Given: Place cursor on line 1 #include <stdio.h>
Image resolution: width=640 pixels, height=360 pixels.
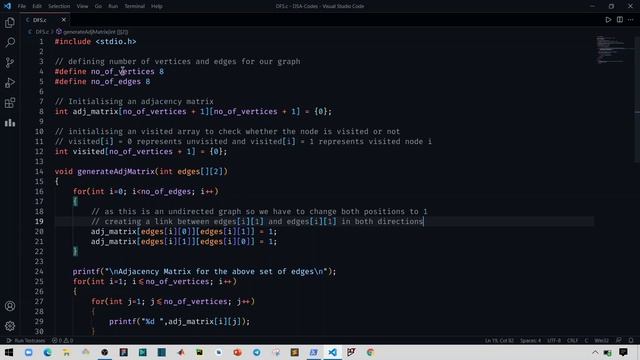Looking at the screenshot, I should (96, 42).
